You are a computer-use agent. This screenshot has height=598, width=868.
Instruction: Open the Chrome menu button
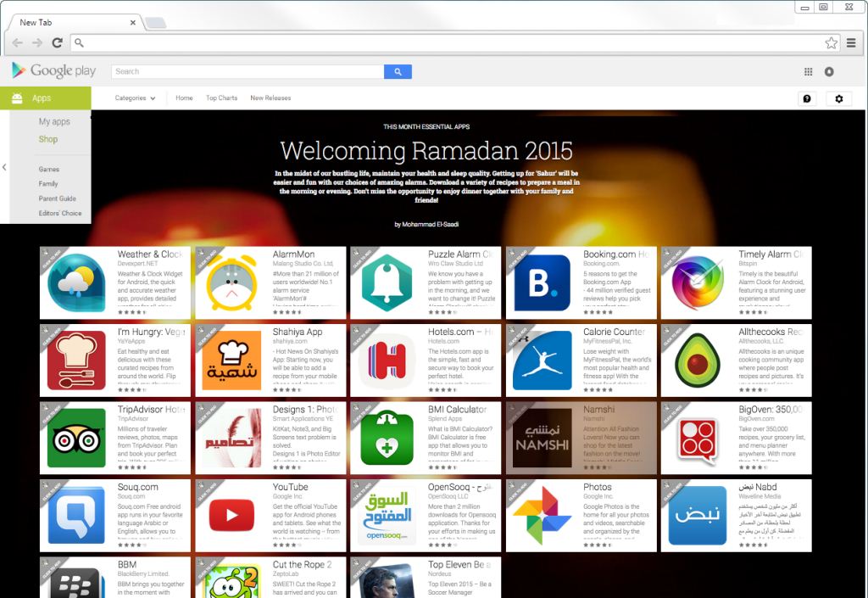click(850, 41)
